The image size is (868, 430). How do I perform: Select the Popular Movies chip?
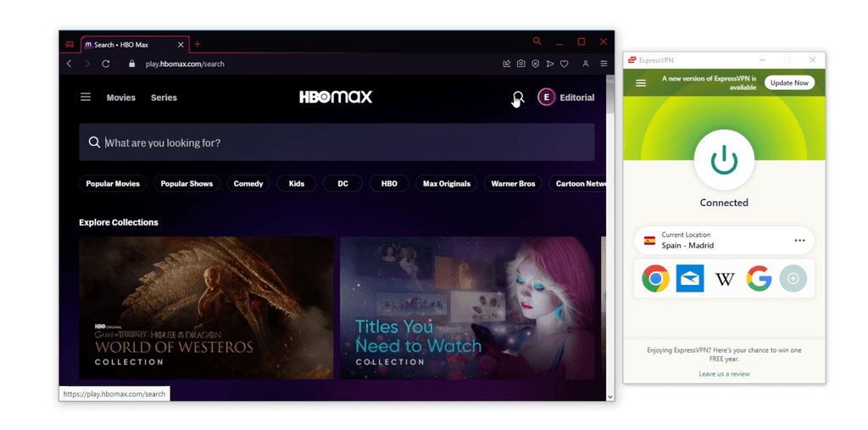113,183
